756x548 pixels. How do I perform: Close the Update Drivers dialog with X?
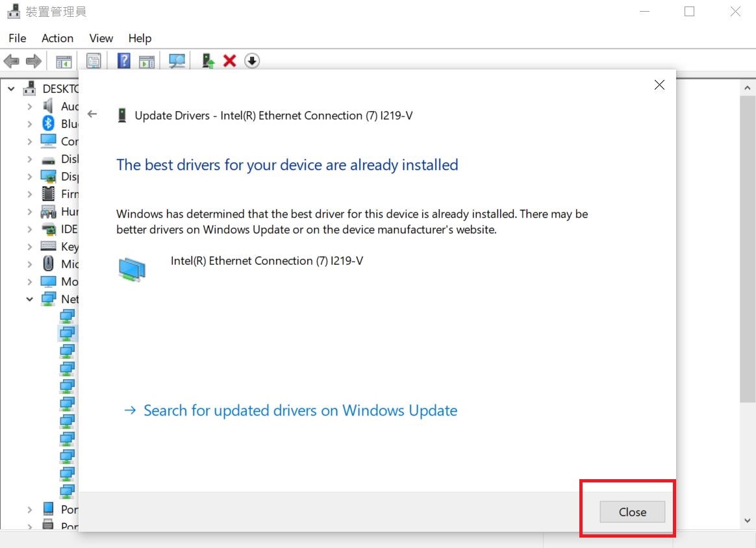(659, 85)
